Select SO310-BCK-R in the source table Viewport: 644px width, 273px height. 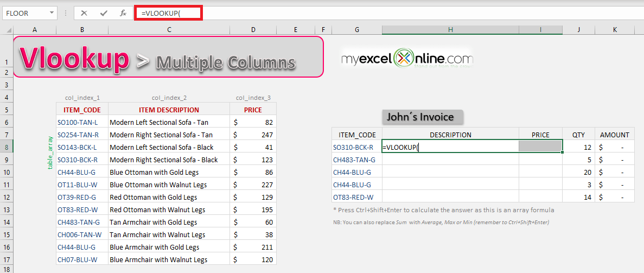82,160
